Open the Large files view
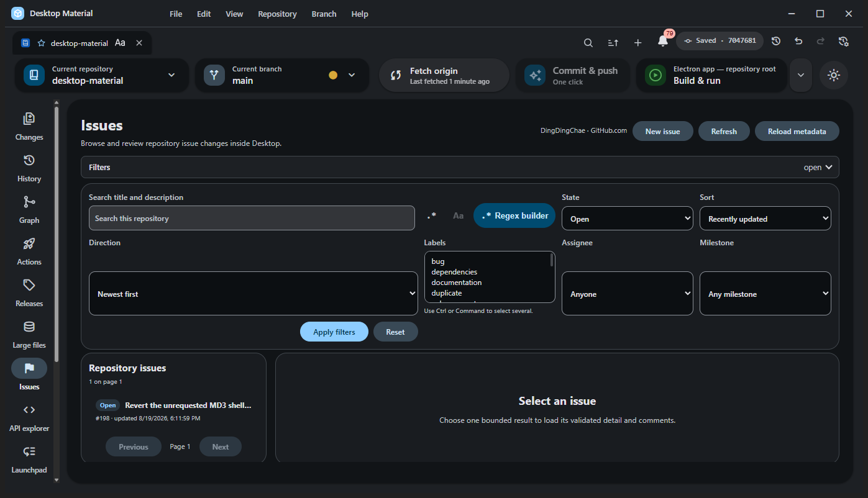The height and width of the screenshot is (498, 868). point(29,335)
